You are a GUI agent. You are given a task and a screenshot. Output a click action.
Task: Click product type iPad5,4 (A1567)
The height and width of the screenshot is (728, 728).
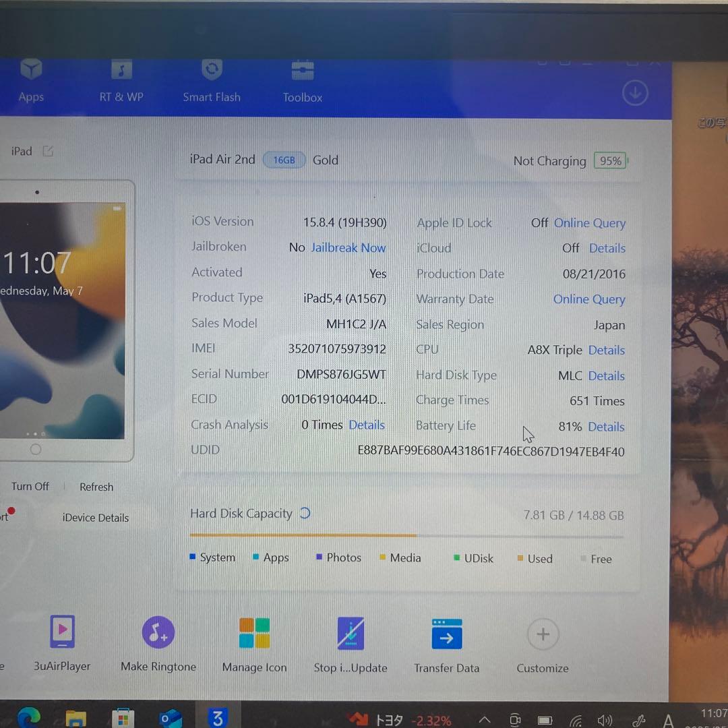tap(345, 298)
